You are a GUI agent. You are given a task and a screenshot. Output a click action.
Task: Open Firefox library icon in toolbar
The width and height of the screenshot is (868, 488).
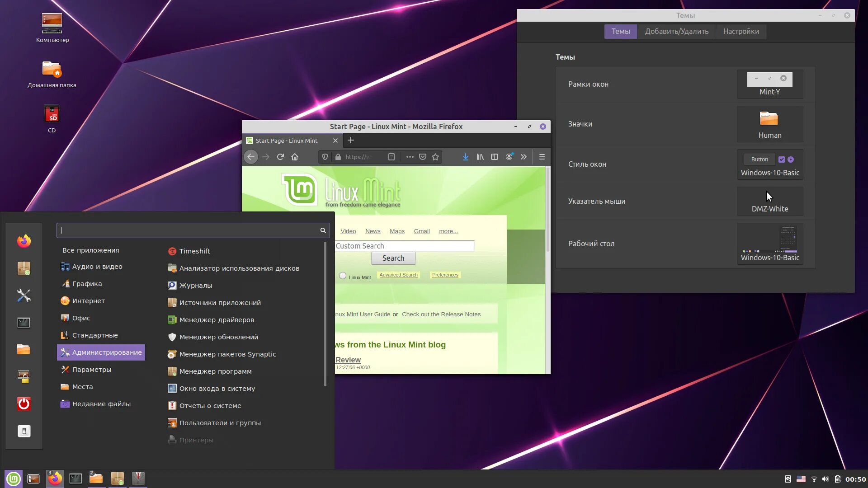[x=480, y=157]
